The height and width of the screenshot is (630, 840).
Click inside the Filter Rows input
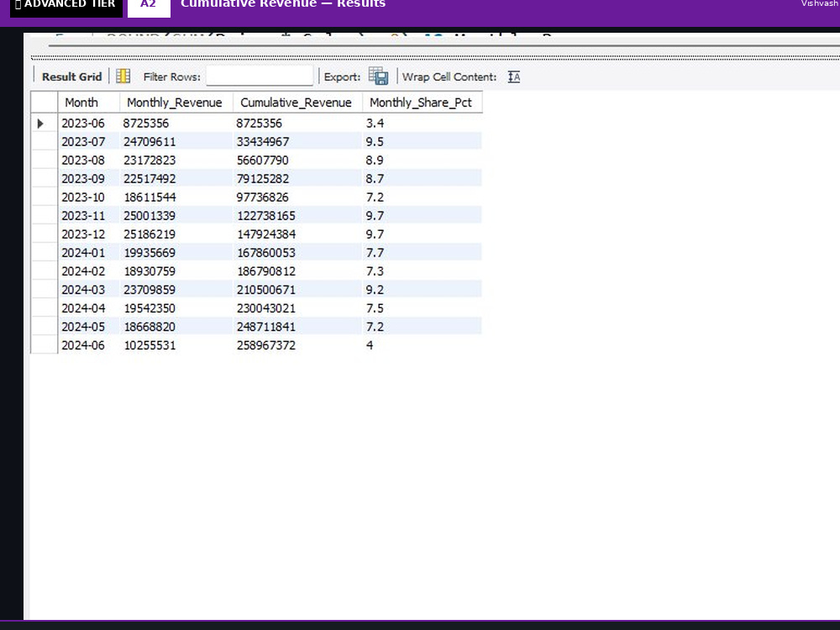click(x=260, y=76)
